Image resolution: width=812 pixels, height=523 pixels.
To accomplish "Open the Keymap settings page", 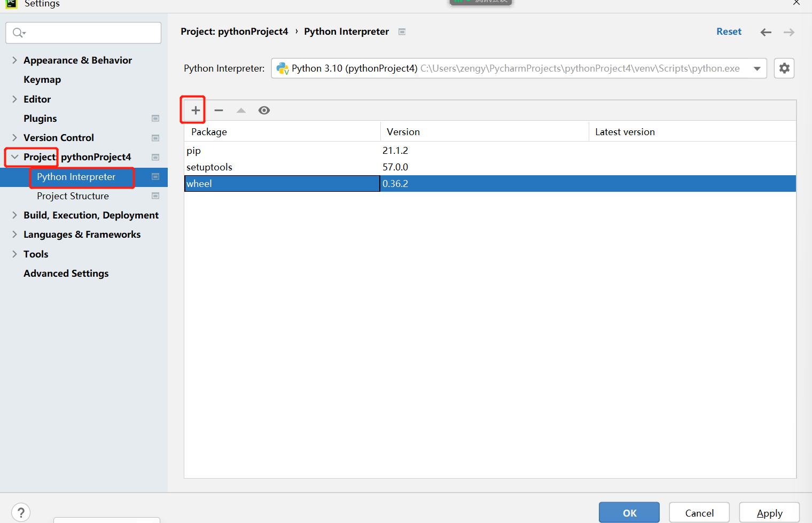I will coord(42,80).
